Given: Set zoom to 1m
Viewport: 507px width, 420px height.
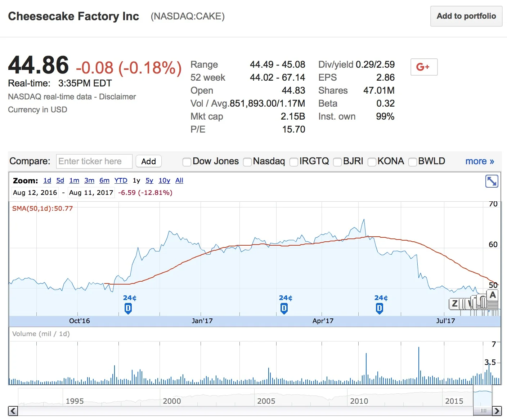Looking at the screenshot, I should click(74, 180).
